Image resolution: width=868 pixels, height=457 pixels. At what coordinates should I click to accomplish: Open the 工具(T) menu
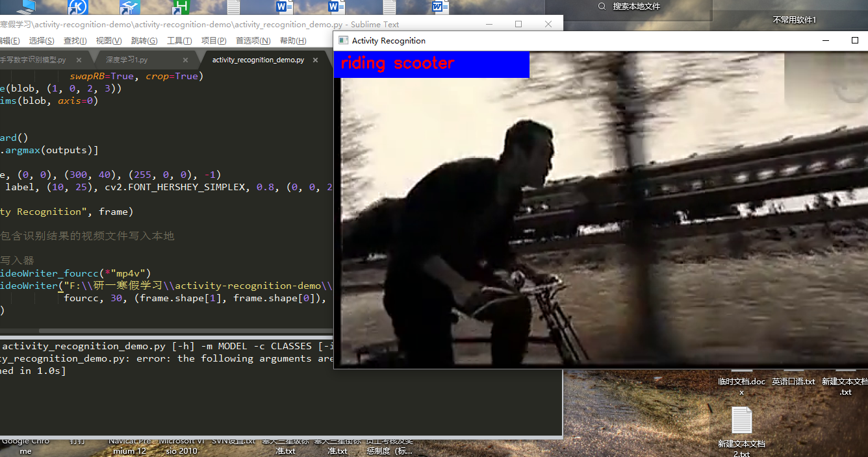click(179, 41)
